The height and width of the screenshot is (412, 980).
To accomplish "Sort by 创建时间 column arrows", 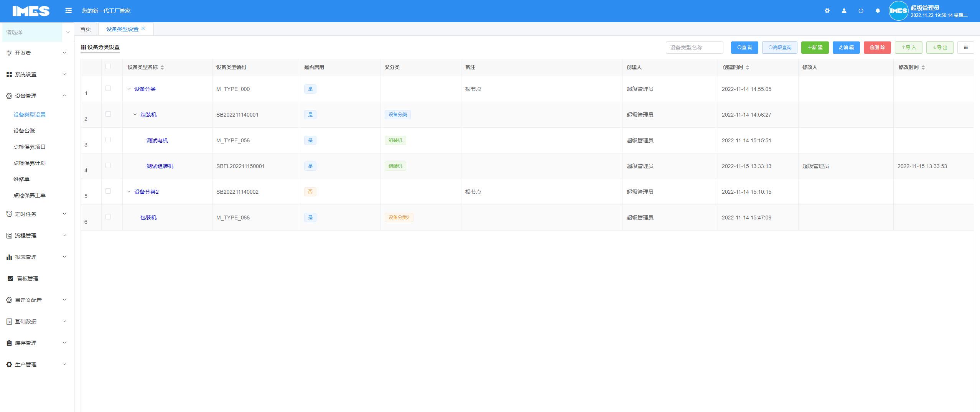I will point(747,68).
